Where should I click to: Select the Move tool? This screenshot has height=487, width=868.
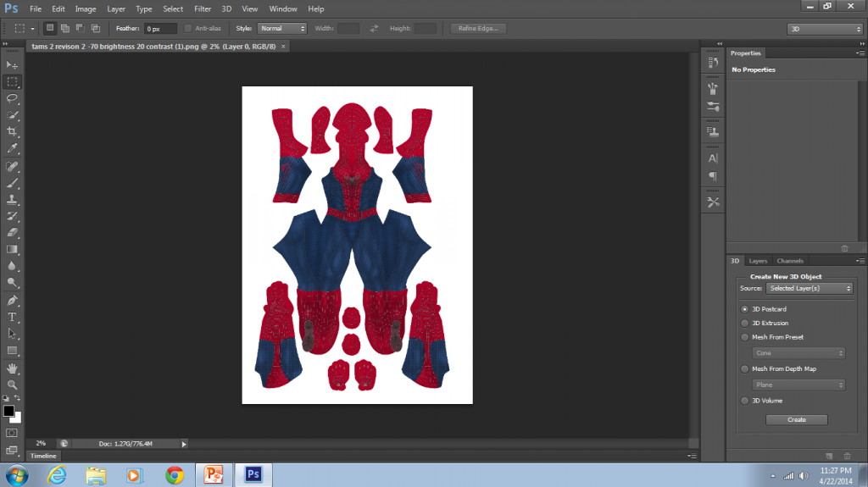(12, 64)
